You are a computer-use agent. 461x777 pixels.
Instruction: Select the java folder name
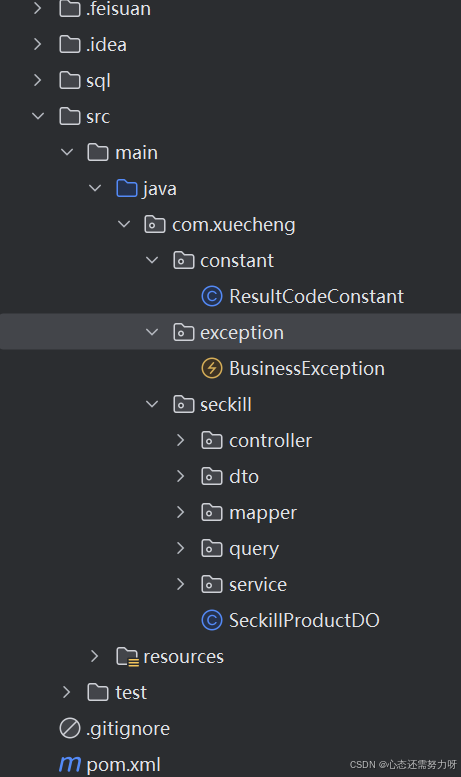[160, 189]
